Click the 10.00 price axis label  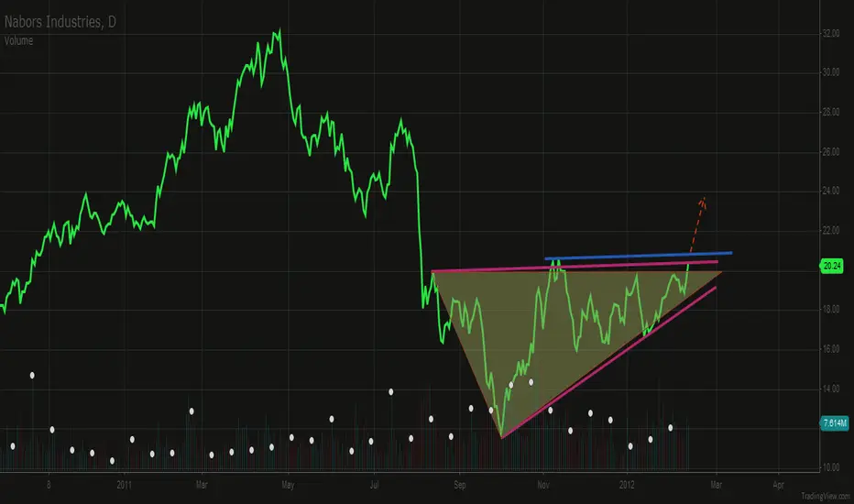click(830, 467)
